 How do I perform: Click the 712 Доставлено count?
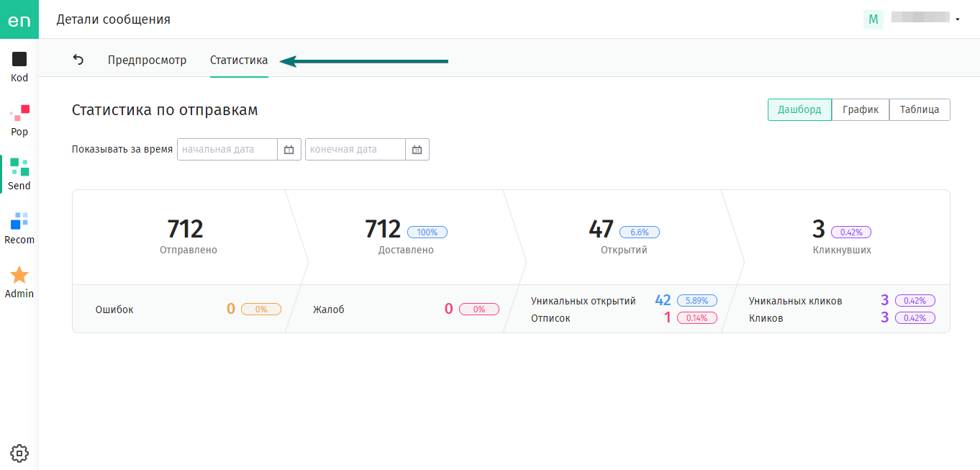pos(383,229)
